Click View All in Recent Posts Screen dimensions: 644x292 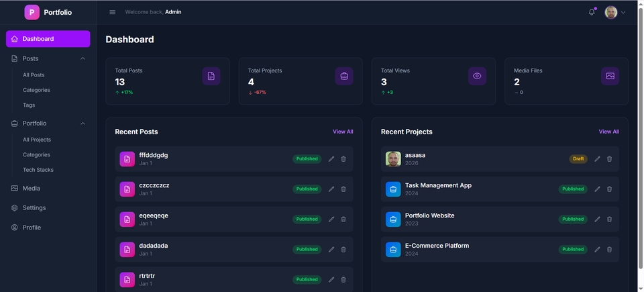pos(343,132)
